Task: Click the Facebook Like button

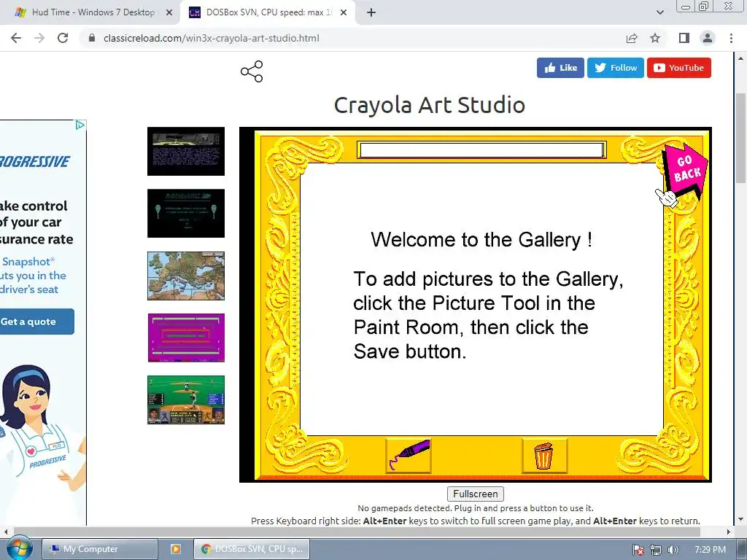Action: coord(560,68)
